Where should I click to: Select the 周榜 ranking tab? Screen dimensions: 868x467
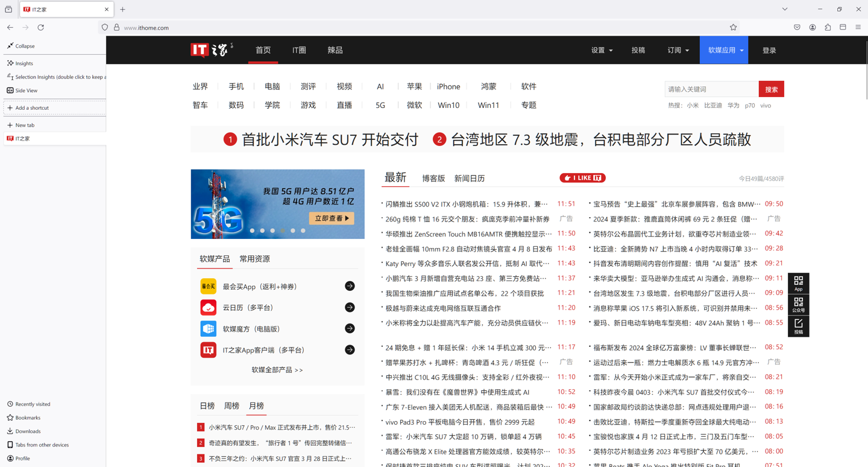(x=231, y=406)
